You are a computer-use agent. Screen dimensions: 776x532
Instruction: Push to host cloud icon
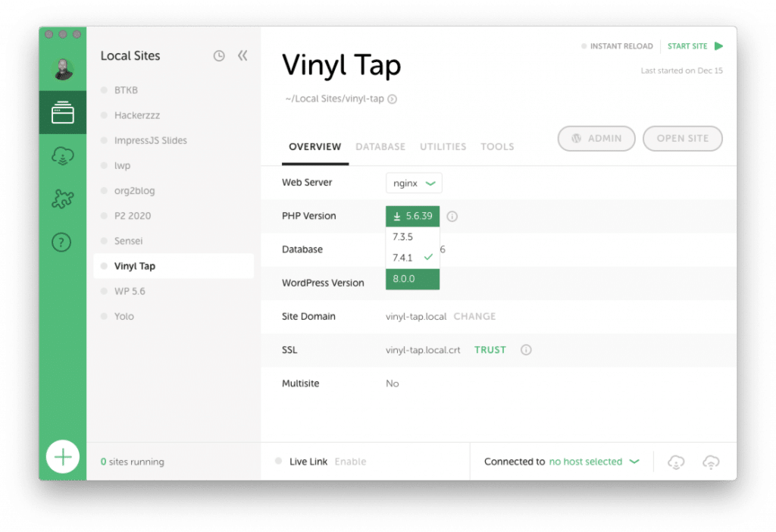(711, 462)
